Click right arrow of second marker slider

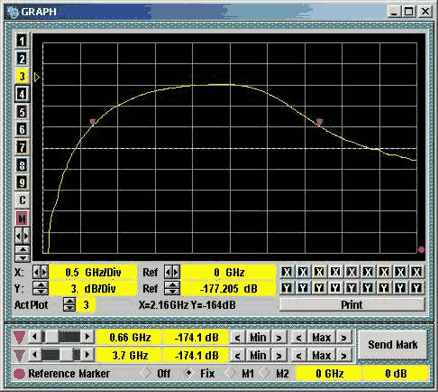point(88,355)
